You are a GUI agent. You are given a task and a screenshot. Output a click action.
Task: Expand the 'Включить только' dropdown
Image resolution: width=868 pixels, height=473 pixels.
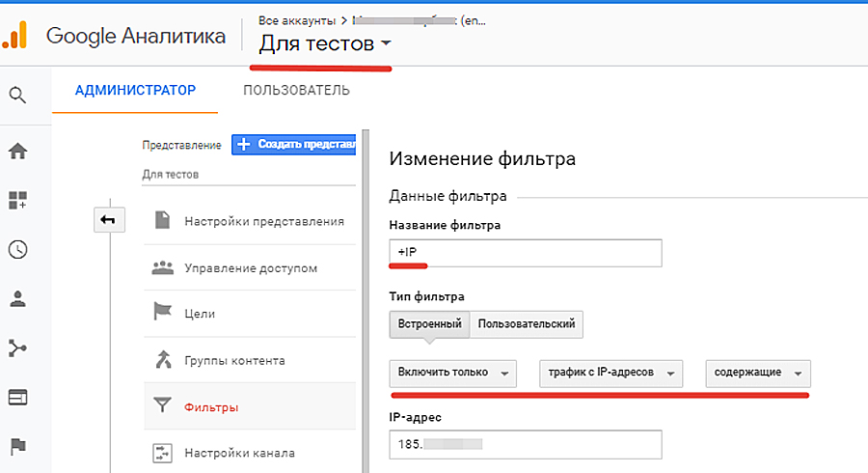(452, 373)
